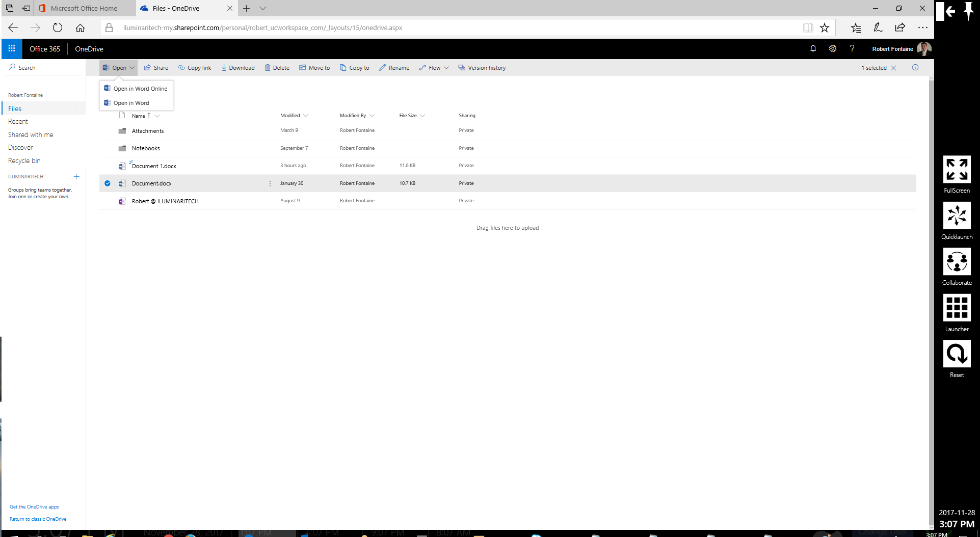Open the favorites hub icon

click(x=856, y=28)
